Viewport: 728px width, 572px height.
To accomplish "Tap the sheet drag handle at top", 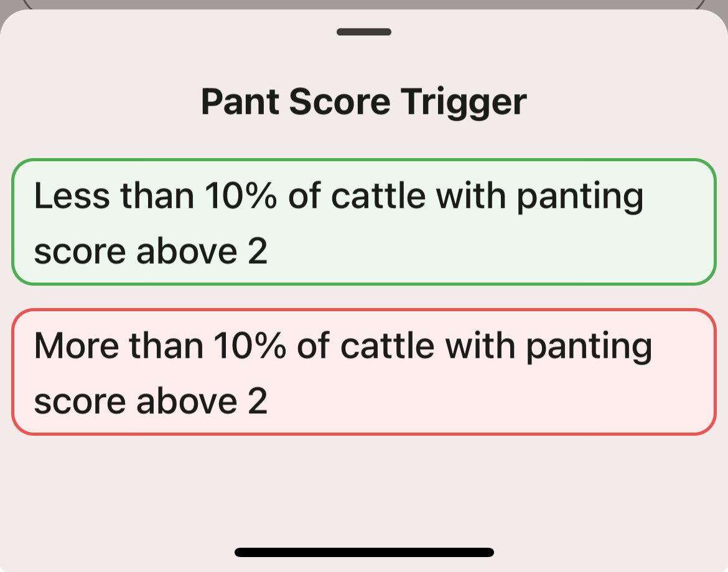I will click(364, 32).
